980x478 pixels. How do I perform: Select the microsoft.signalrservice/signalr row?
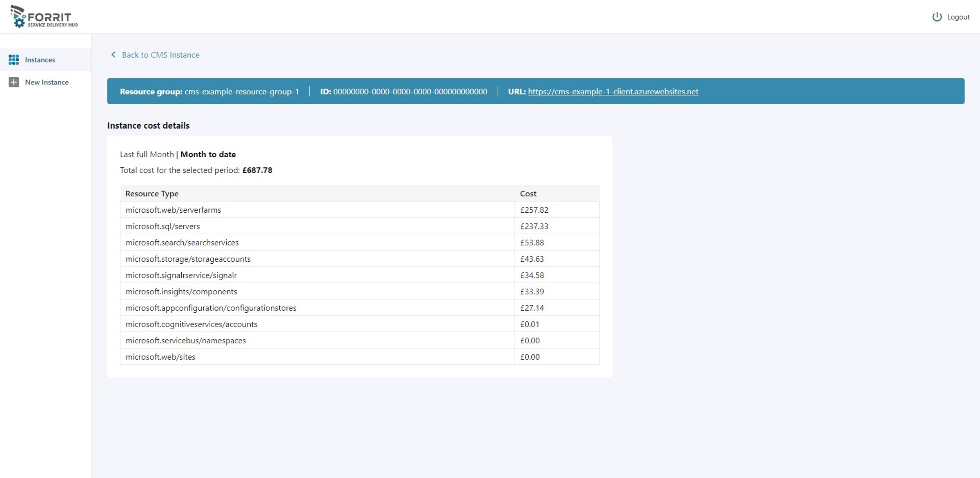pyautogui.click(x=181, y=275)
